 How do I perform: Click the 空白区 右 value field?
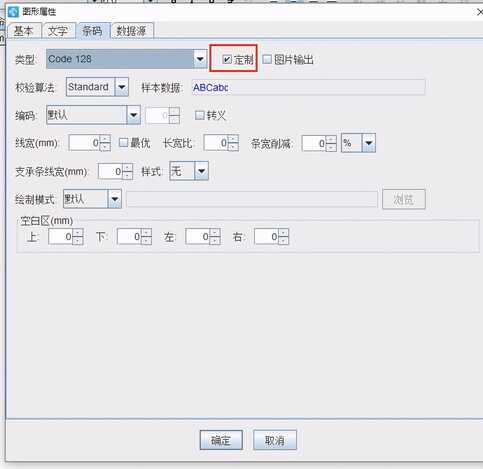click(x=266, y=237)
